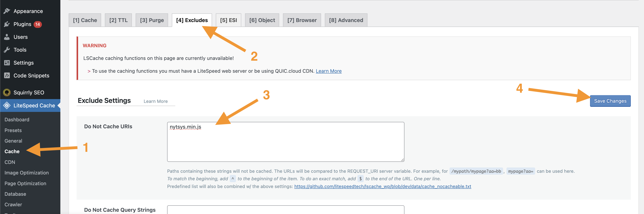
Task: Click the Settings sliders icon
Action: [x=7, y=63]
